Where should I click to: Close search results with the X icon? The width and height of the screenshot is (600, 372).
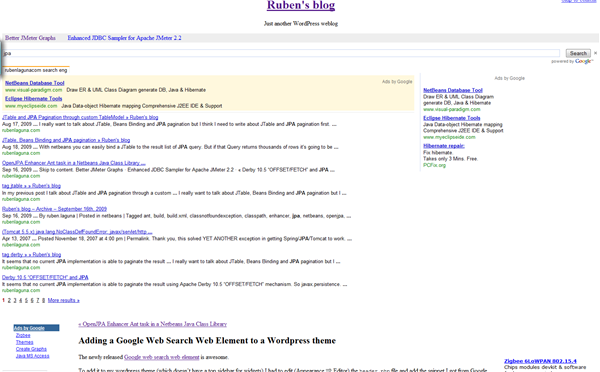pos(595,53)
